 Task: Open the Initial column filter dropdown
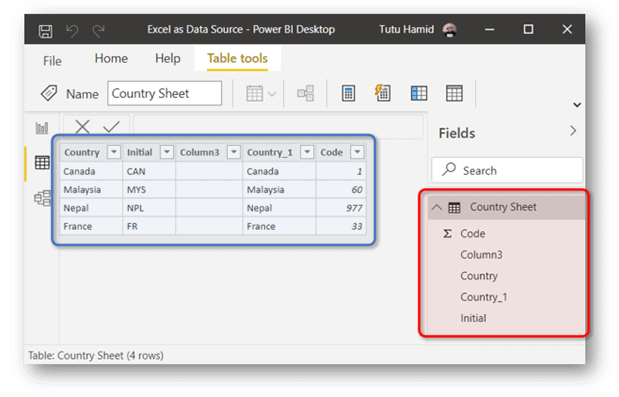167,152
